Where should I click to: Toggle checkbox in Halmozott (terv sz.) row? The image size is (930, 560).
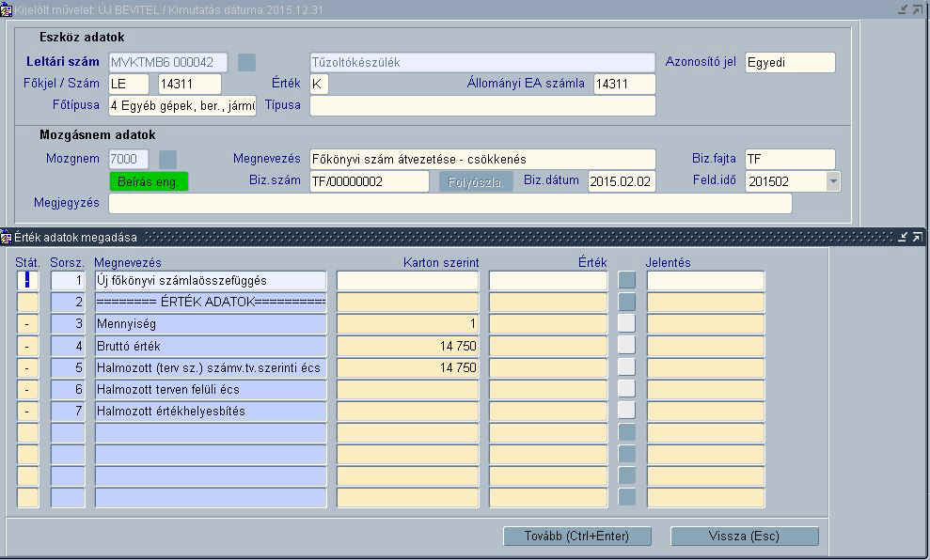point(627,367)
